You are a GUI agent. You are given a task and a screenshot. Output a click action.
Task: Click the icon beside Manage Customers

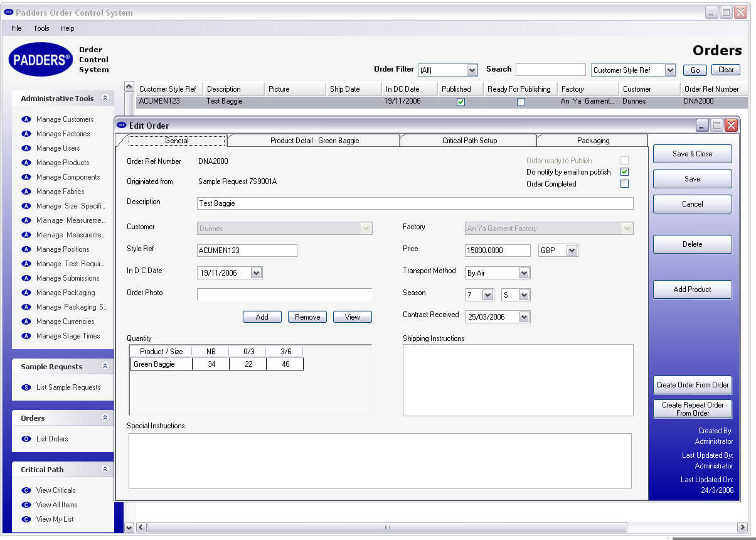click(26, 119)
